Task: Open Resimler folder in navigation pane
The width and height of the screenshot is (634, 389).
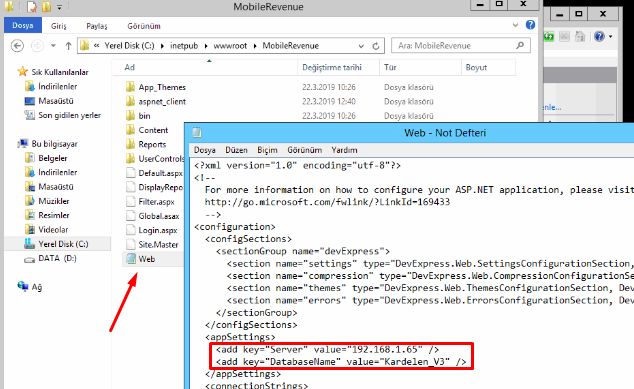Action: click(x=54, y=215)
